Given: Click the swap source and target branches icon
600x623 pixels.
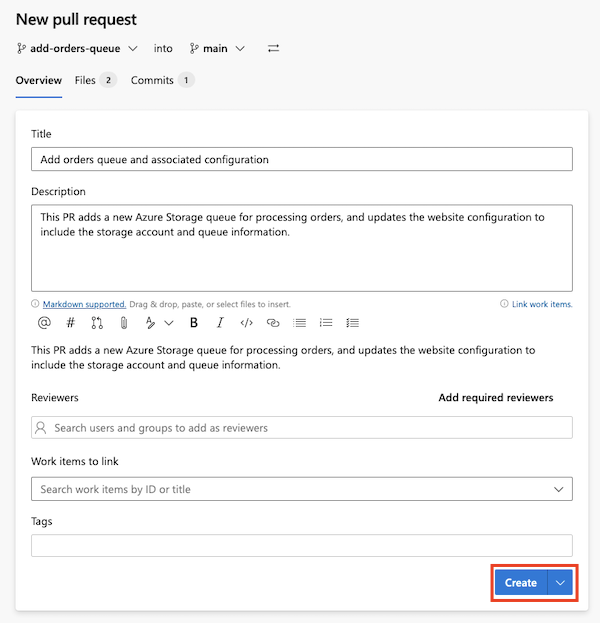Looking at the screenshot, I should click(x=273, y=48).
